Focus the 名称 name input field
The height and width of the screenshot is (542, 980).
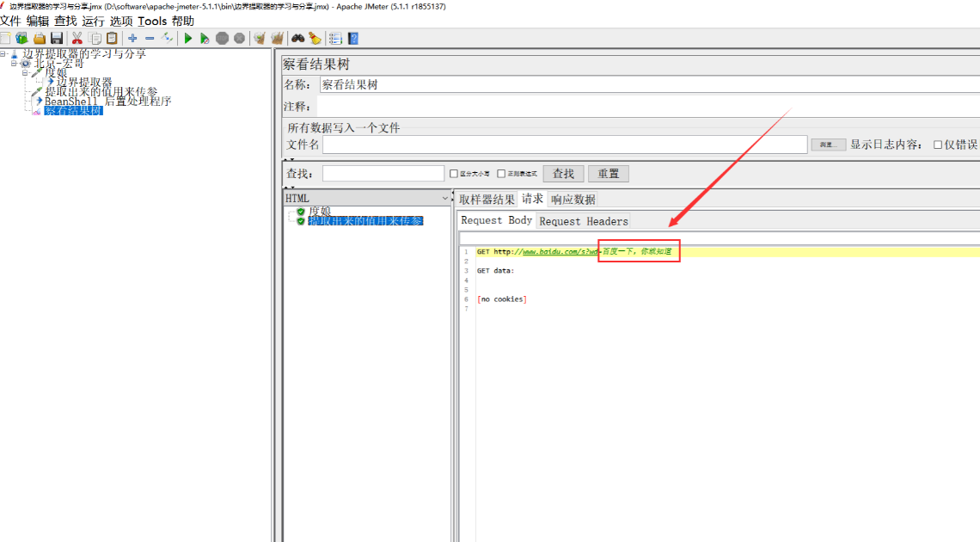(649, 84)
